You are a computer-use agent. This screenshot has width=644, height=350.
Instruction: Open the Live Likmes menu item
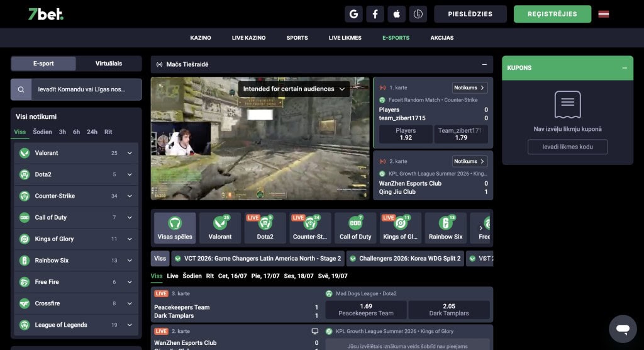point(345,38)
